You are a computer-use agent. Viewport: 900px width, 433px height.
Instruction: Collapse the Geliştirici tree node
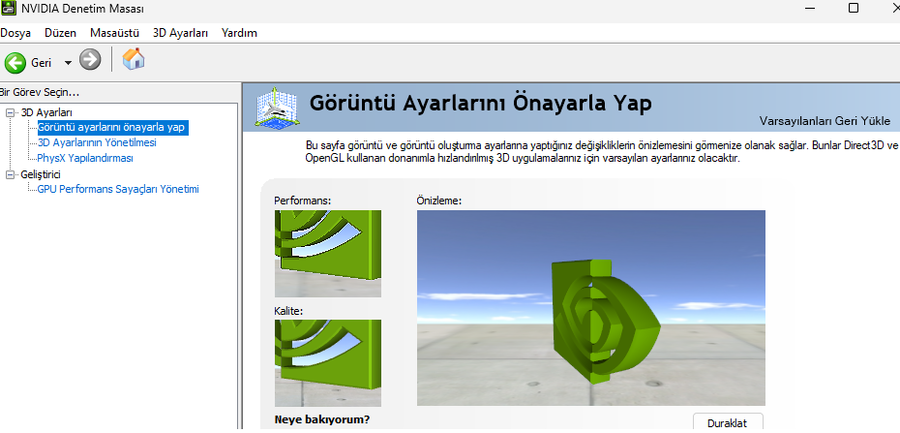pos(9,175)
